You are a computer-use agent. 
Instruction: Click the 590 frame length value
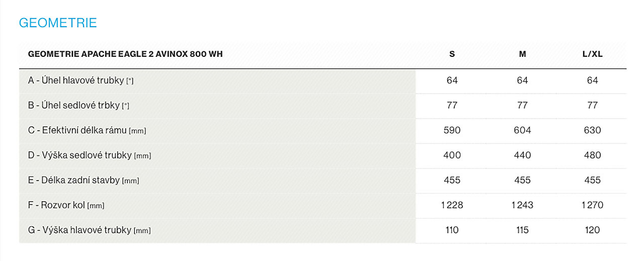pos(452,130)
